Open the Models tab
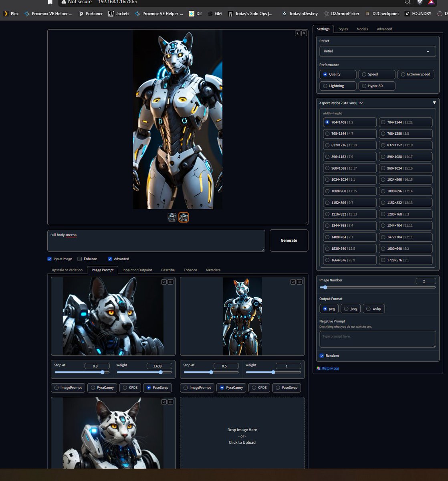The width and height of the screenshot is (448, 481). point(362,29)
